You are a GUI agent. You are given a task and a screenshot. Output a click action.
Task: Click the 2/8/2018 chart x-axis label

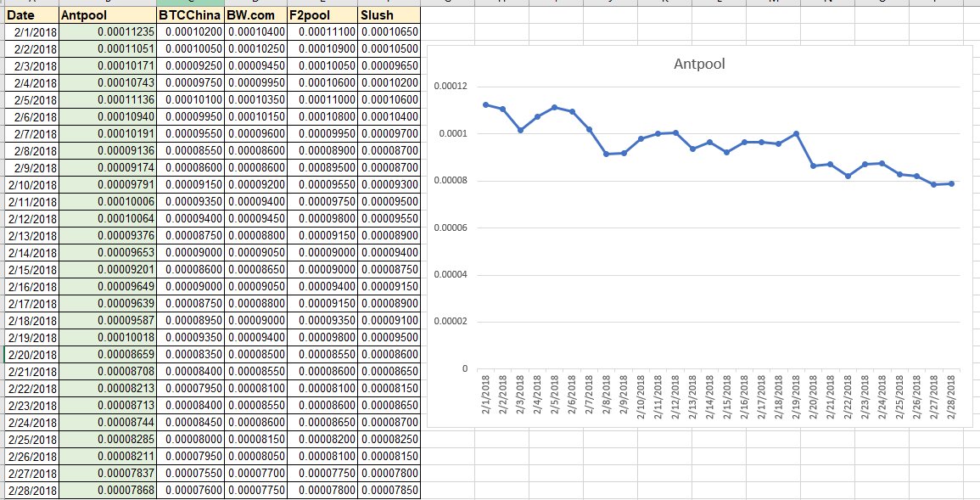(607, 396)
